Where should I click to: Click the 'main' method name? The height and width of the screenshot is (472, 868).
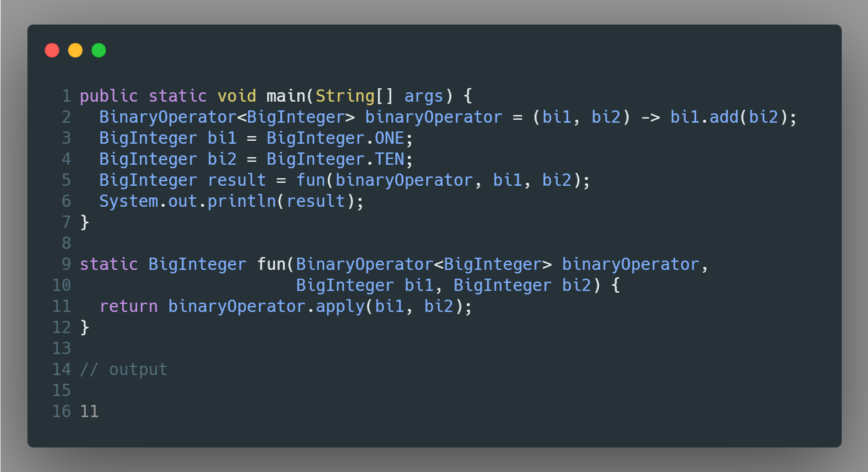(x=286, y=96)
